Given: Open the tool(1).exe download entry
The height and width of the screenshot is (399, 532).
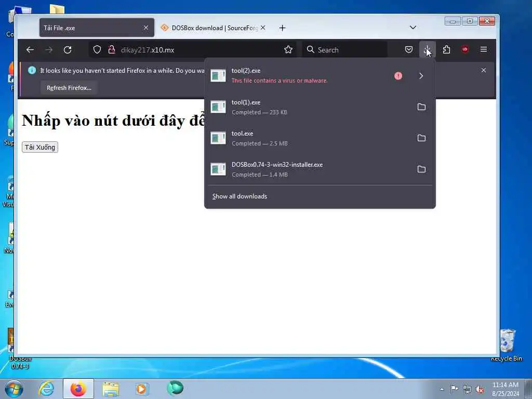Looking at the screenshot, I should [x=311, y=107].
